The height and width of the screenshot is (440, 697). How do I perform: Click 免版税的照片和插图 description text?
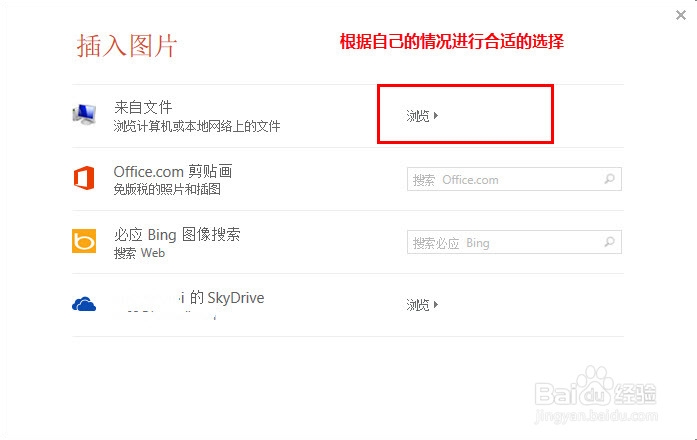pos(167,189)
